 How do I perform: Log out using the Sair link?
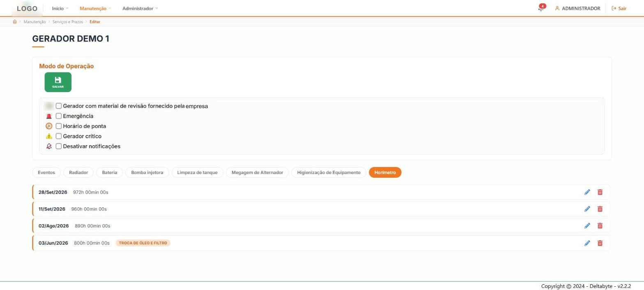[619, 8]
